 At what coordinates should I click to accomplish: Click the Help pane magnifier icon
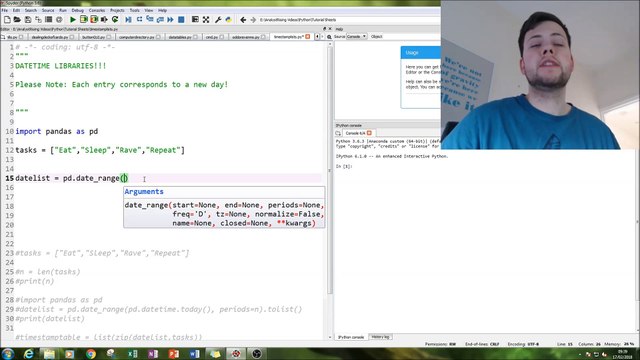pos(329,37)
